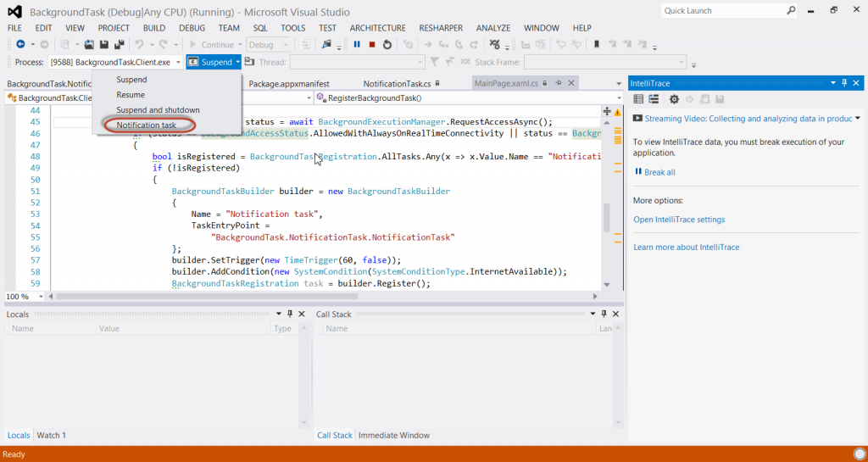Click the Undo arrow icon

139,45
